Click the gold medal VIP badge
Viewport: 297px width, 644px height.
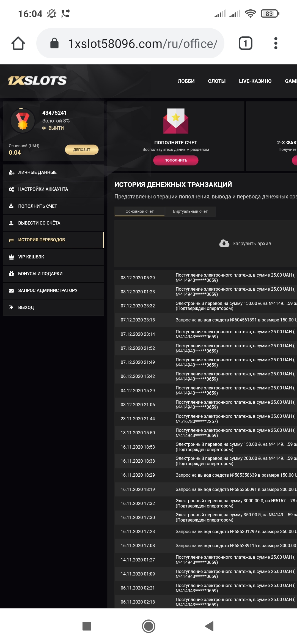(23, 121)
